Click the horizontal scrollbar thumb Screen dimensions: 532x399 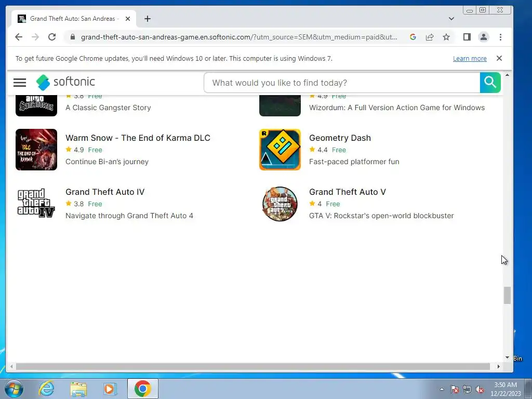pyautogui.click(x=253, y=366)
